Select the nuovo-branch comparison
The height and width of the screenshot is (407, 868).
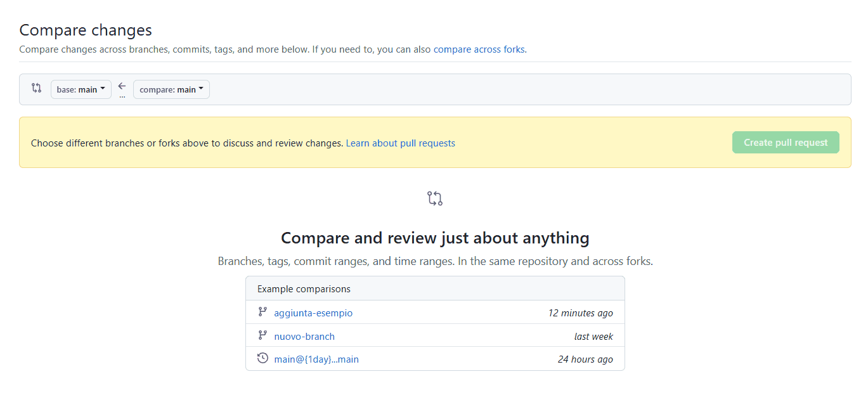pos(304,336)
